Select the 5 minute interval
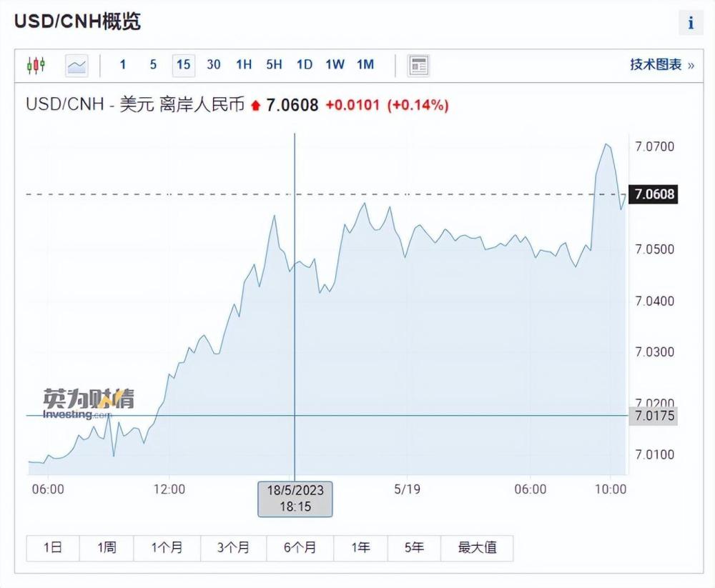715x588 pixels. pos(153,65)
